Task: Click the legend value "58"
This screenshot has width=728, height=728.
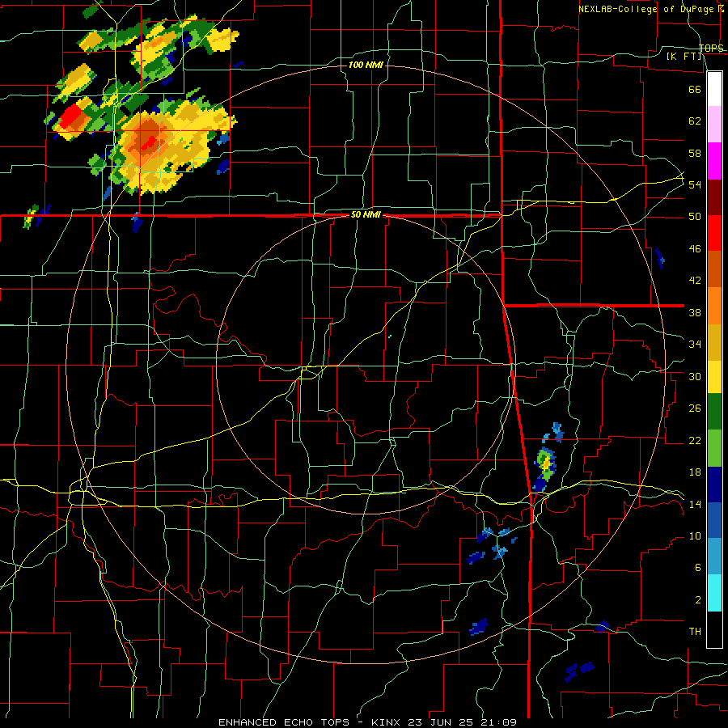Action: (x=695, y=153)
